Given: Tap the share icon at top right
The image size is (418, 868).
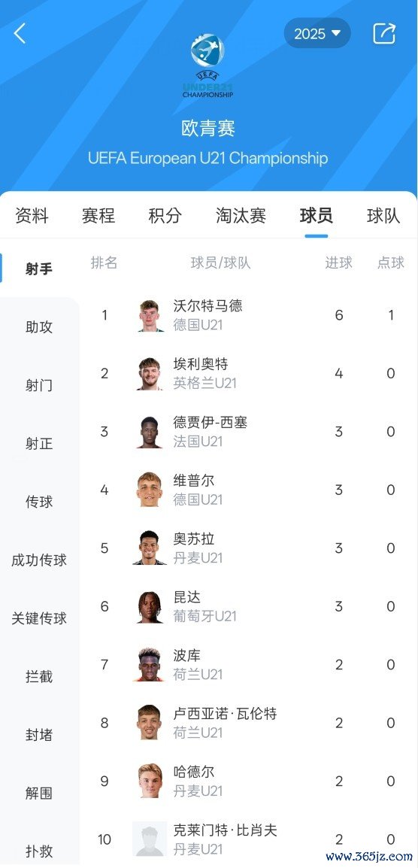Looking at the screenshot, I should [384, 33].
